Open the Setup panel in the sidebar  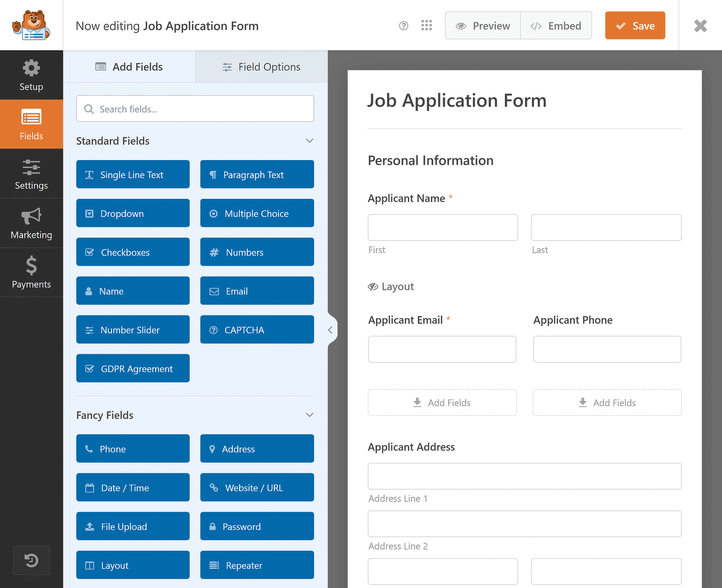[31, 75]
